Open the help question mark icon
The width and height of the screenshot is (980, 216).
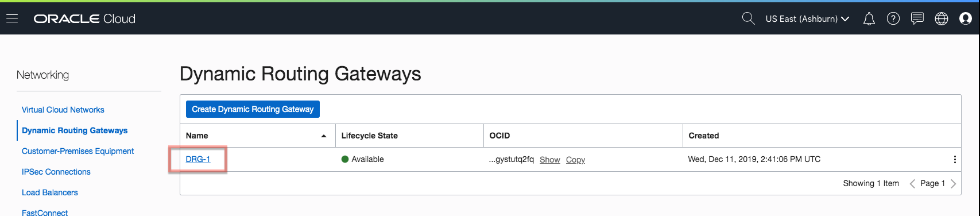(893, 18)
